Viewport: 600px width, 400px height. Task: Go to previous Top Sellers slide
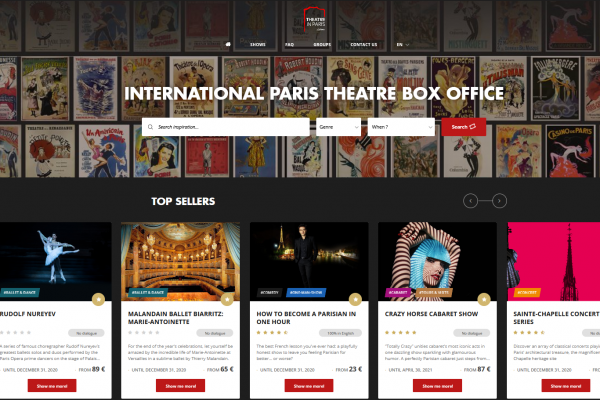(x=470, y=201)
